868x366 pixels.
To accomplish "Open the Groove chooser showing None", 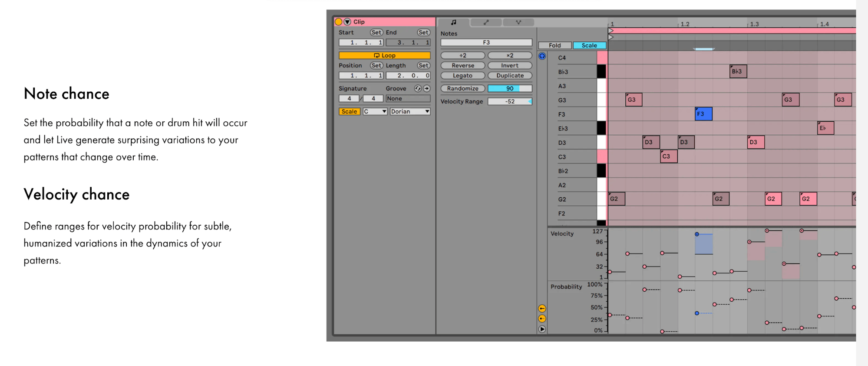I will click(408, 99).
